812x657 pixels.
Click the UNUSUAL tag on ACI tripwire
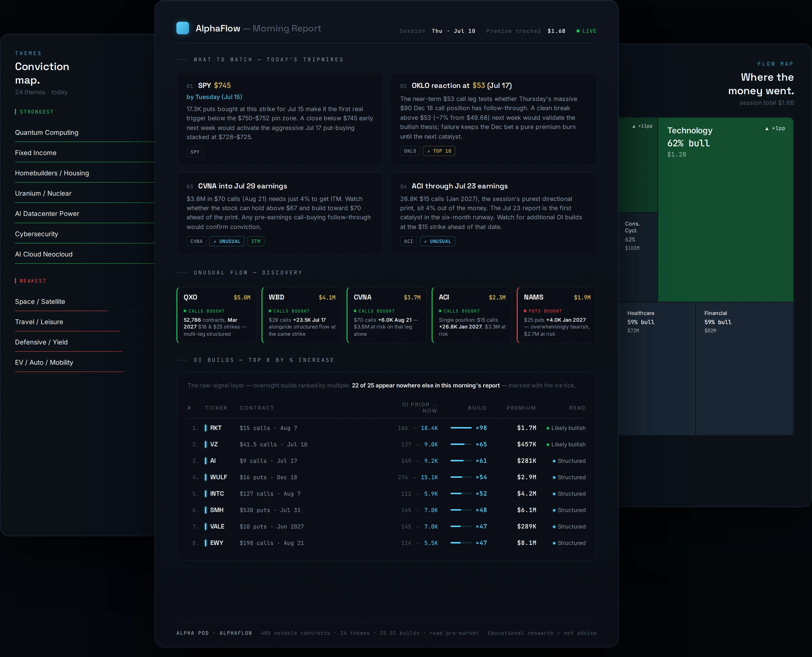coord(437,242)
